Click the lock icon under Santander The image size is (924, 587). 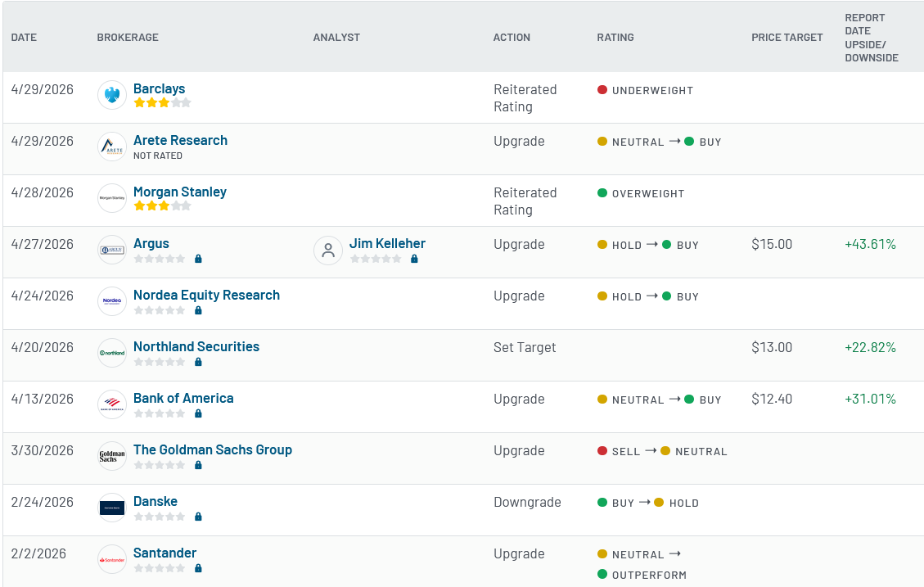[x=199, y=568]
